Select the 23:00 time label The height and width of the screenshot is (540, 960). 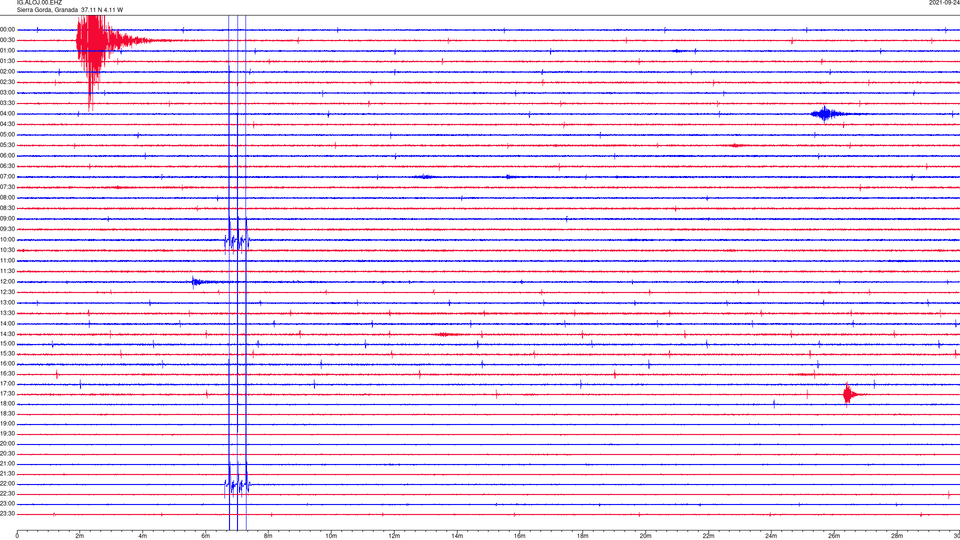coord(8,504)
